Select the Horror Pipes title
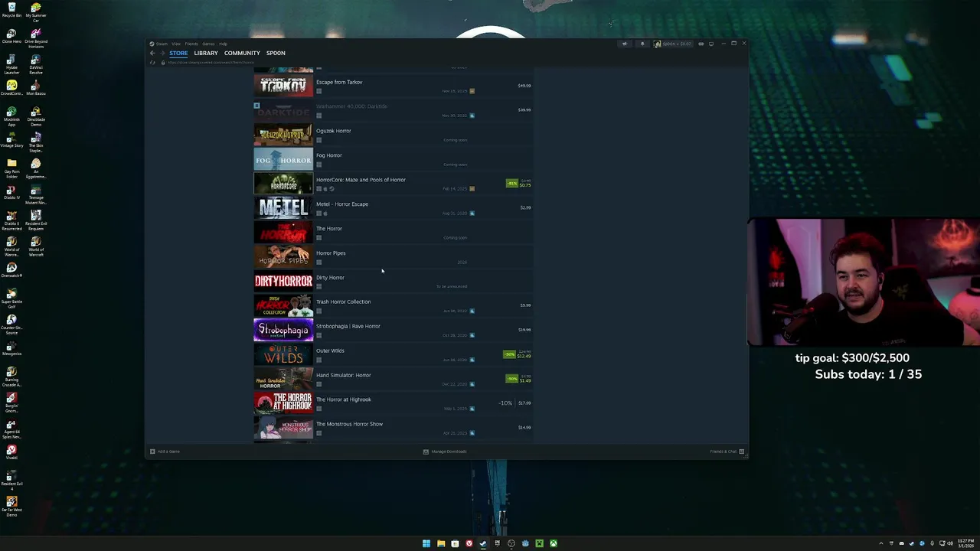 point(331,253)
